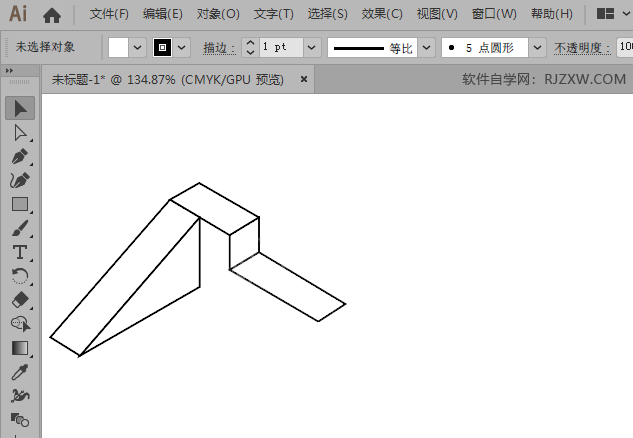Select the Selection tool (black arrow)

coord(20,108)
